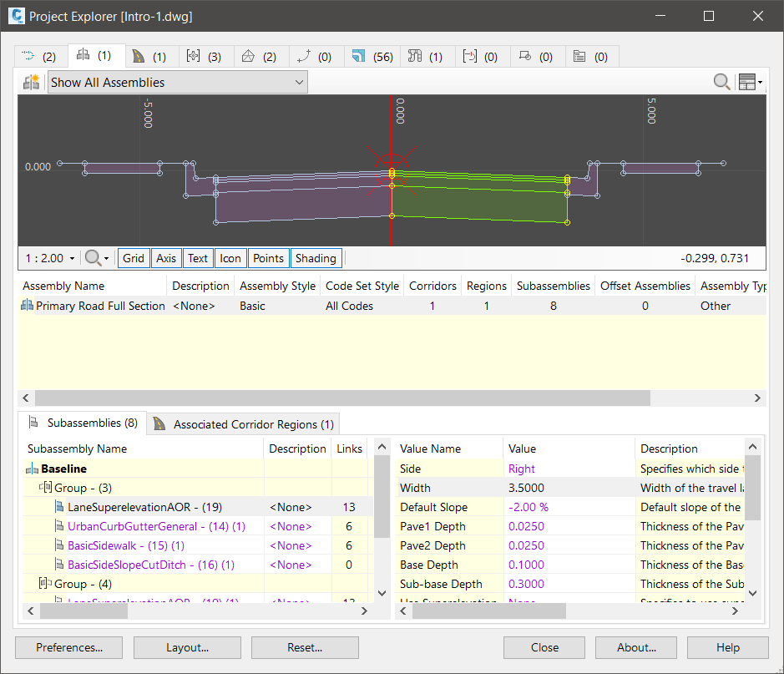Open the 1 : 2.00 scale dropdown
The image size is (784, 674).
(x=49, y=258)
